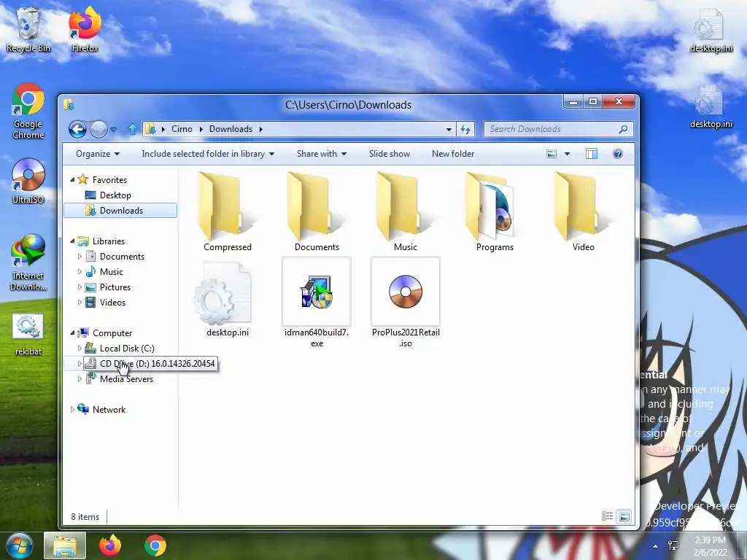
Task: Launch Firefox from the desktop shortcut
Action: tap(85, 29)
